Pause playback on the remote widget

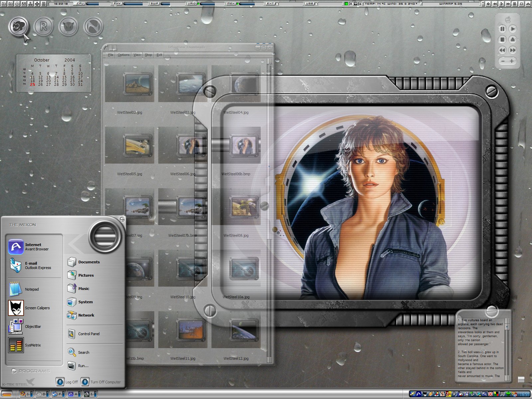click(x=502, y=29)
